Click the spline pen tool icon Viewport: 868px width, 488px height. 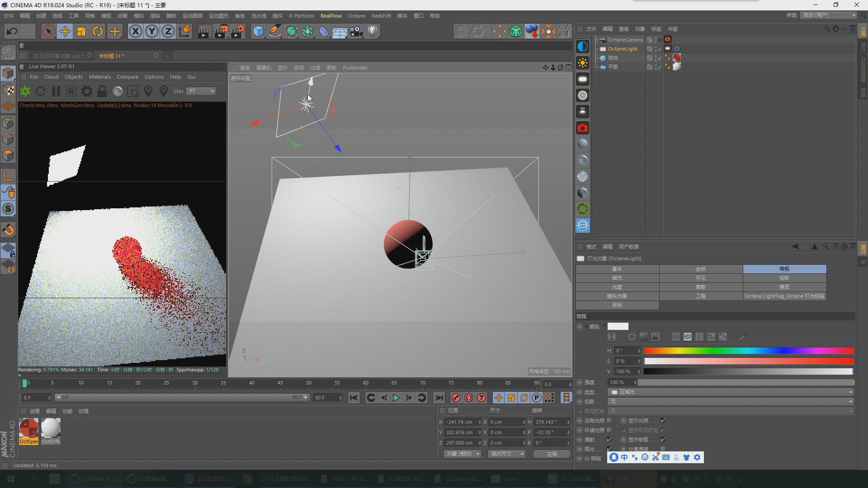(x=275, y=31)
